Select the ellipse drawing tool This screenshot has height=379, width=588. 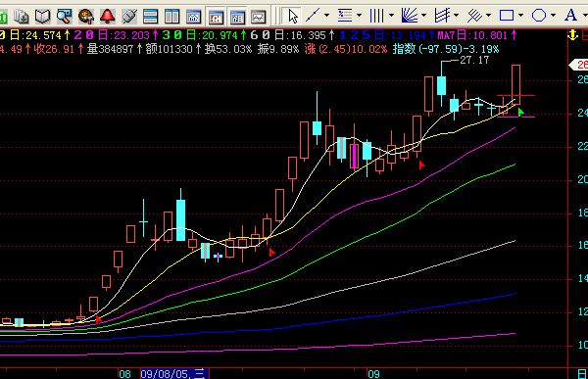539,16
